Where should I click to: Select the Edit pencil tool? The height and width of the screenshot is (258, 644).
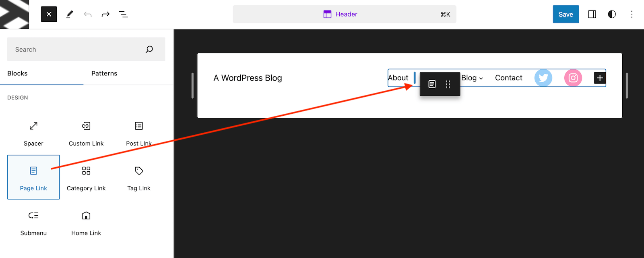click(70, 14)
